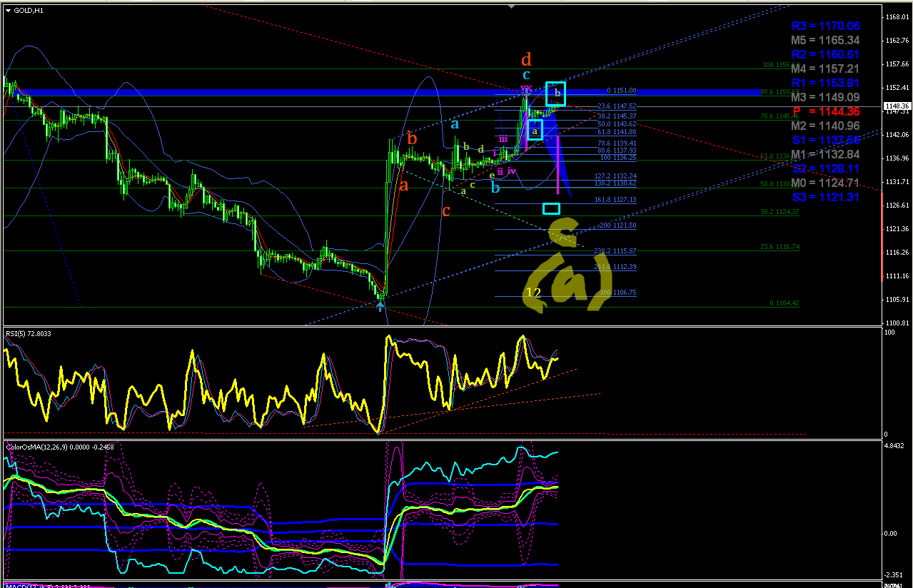
Task: Select the large orange wave label c
Action: point(446,211)
